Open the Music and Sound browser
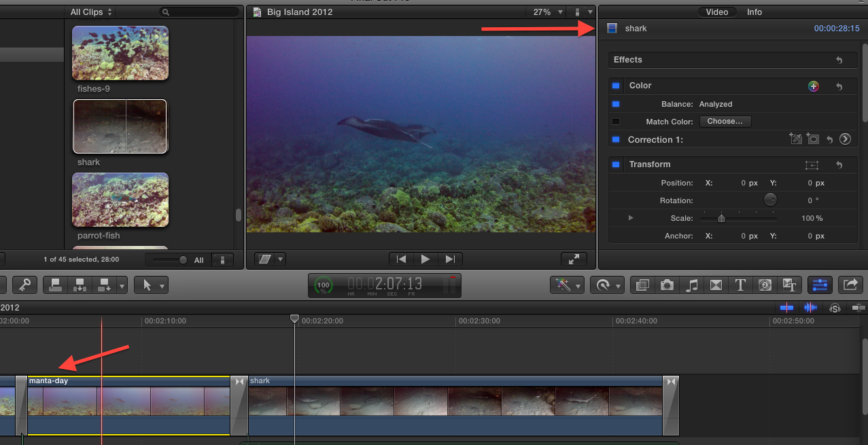Viewport: 868px width, 445px height. pyautogui.click(x=692, y=285)
